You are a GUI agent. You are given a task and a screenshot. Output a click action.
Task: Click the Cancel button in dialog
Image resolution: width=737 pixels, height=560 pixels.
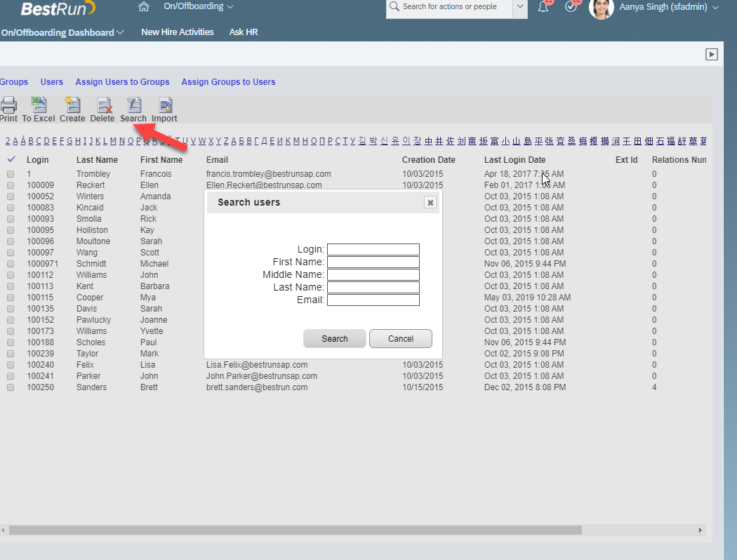(x=401, y=339)
